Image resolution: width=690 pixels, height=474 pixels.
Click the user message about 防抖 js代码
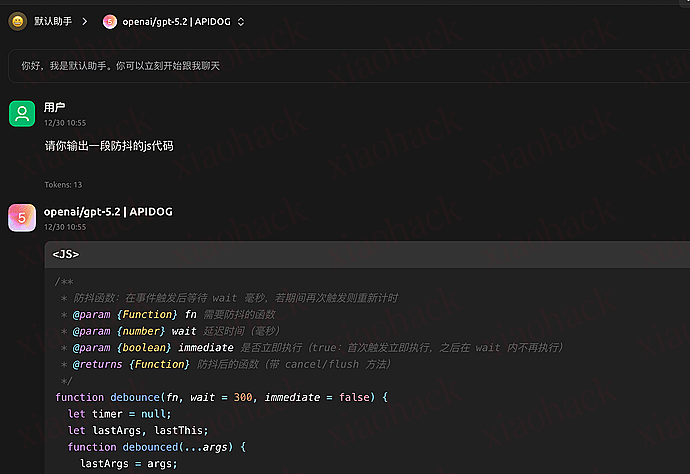[x=109, y=146]
